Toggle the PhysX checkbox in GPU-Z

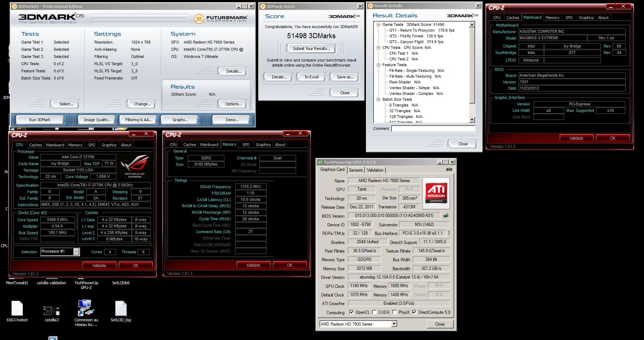tap(394, 312)
